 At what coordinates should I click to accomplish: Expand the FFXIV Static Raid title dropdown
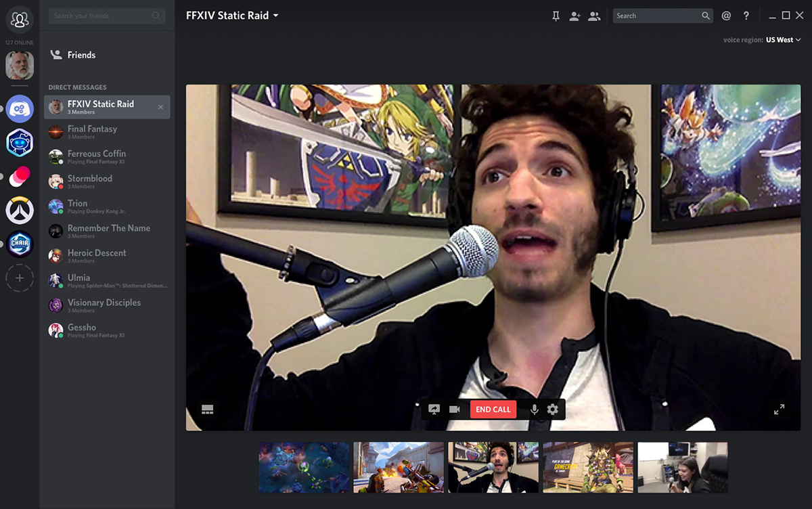[275, 16]
